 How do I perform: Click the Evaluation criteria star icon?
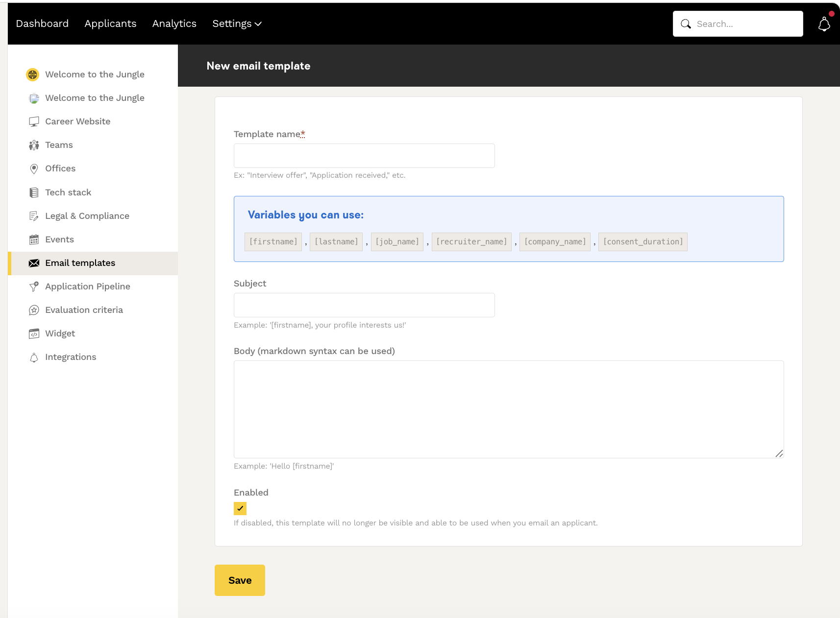(x=34, y=310)
